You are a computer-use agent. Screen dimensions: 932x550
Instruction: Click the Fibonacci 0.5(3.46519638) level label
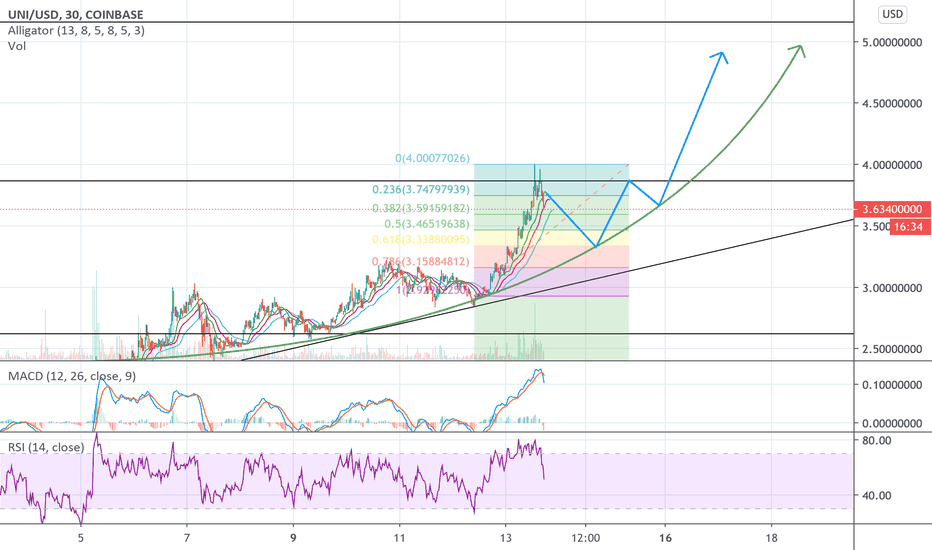pos(427,224)
